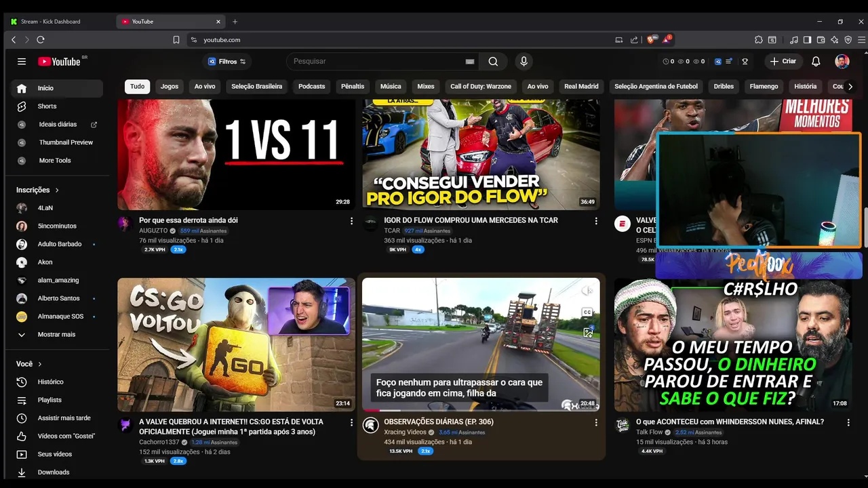
Task: Click the search magnifier button
Action: (493, 62)
